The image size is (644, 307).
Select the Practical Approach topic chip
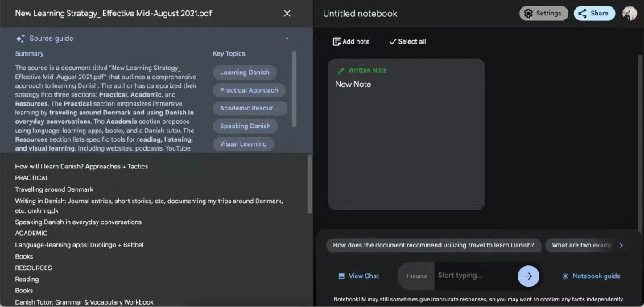pyautogui.click(x=249, y=90)
